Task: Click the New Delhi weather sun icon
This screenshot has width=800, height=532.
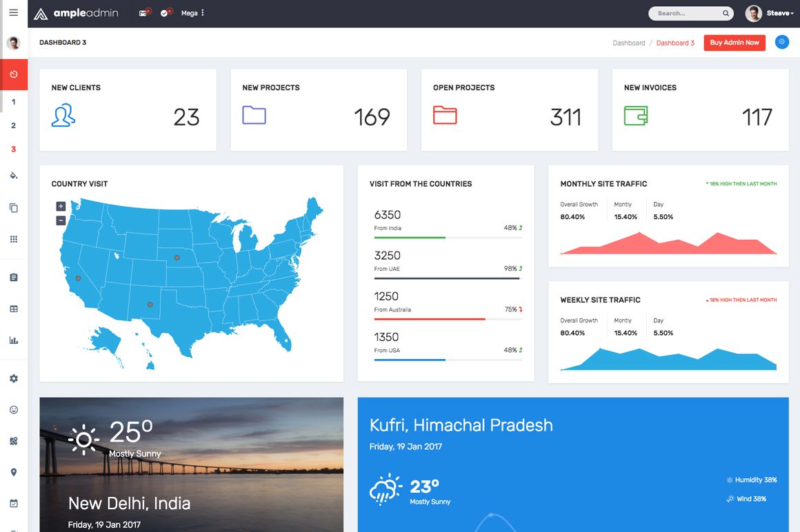Action: tap(83, 439)
